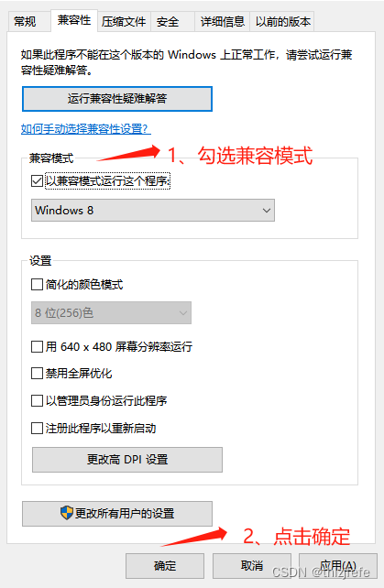Open the 压缩文件 tab
This screenshot has width=384, height=588.
pos(124,22)
